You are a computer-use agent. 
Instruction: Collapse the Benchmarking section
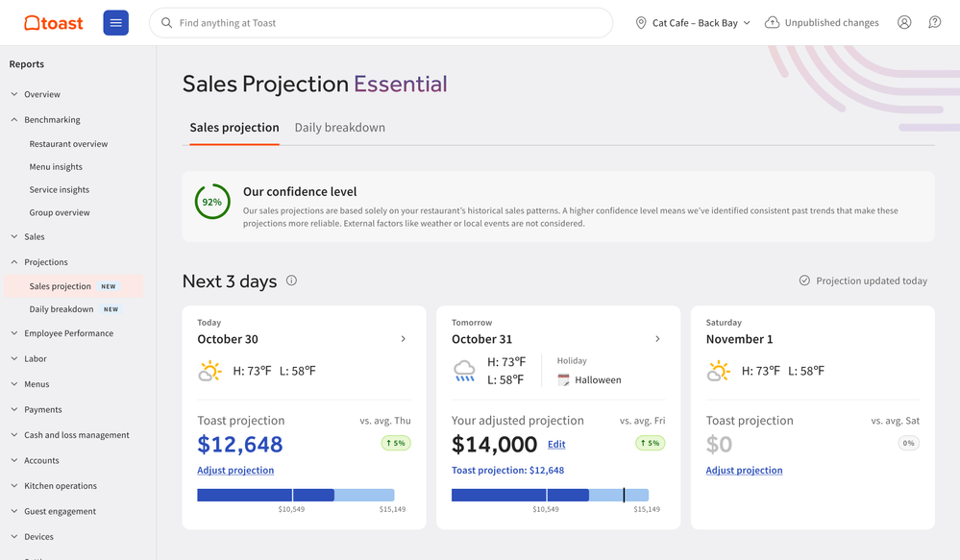45,120
